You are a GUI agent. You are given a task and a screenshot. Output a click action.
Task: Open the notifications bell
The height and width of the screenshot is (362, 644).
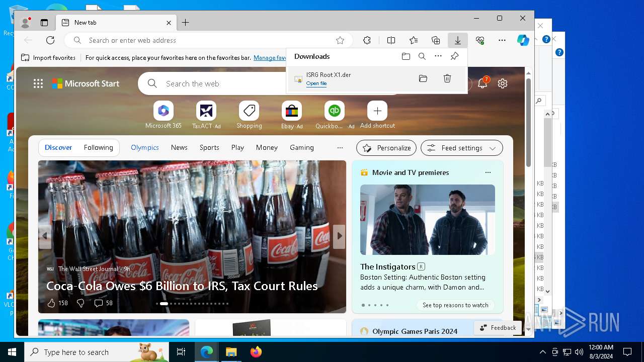click(482, 83)
